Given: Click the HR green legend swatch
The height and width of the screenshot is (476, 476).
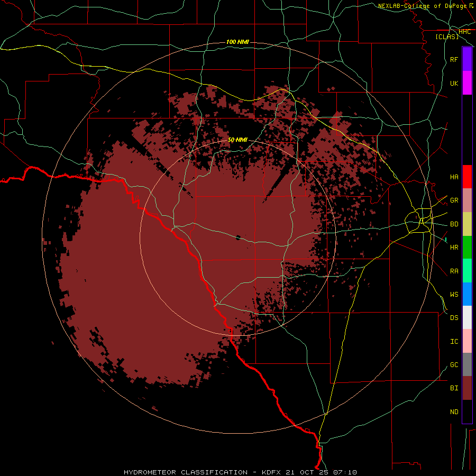Looking at the screenshot, I should (467, 247).
